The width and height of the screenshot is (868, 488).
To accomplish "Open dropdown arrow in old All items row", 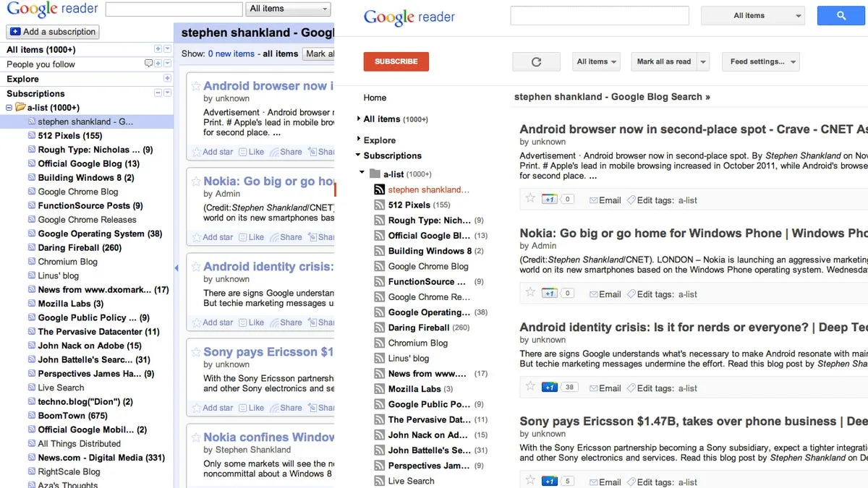I will [x=167, y=49].
